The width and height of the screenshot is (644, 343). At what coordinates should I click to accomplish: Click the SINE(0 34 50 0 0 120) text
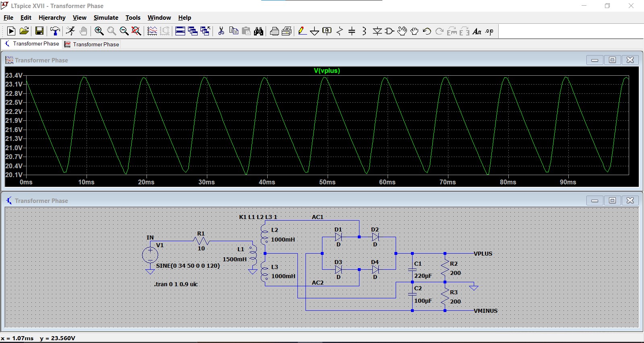click(188, 266)
